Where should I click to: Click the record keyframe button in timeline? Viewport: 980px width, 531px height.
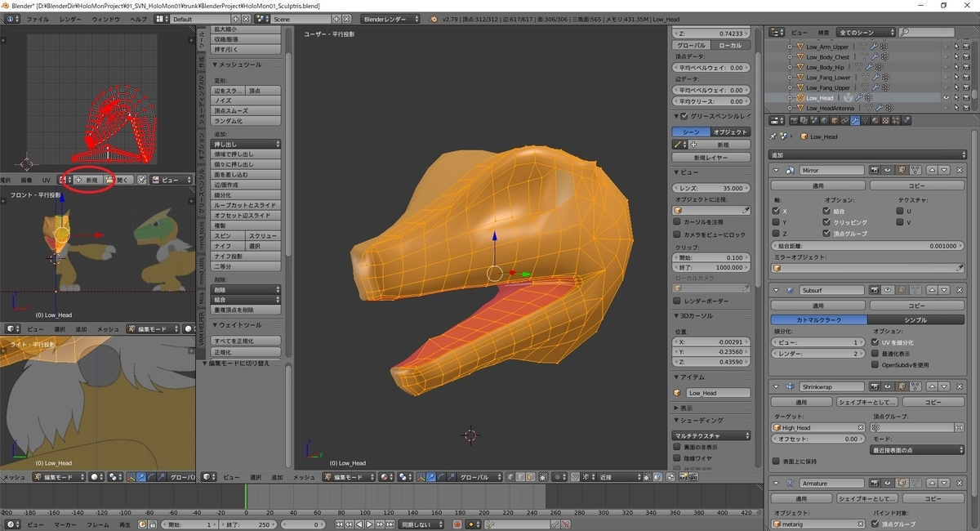(457, 524)
